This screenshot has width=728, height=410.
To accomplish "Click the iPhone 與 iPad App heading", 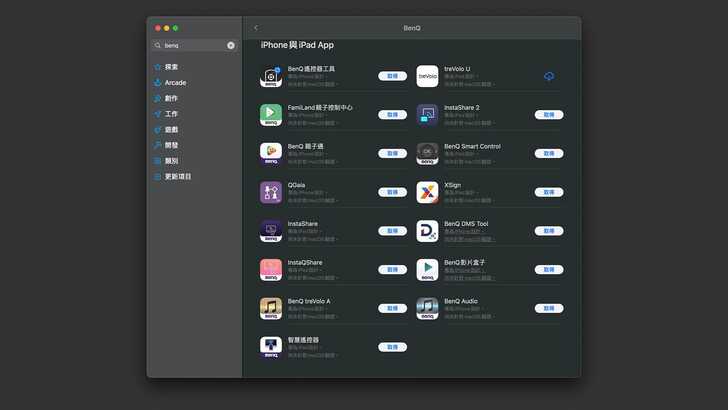I will point(297,45).
